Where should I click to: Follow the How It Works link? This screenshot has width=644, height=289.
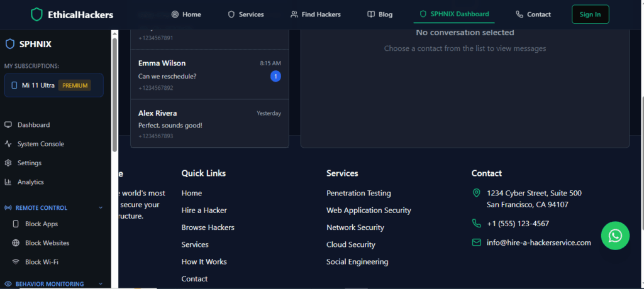(204, 261)
